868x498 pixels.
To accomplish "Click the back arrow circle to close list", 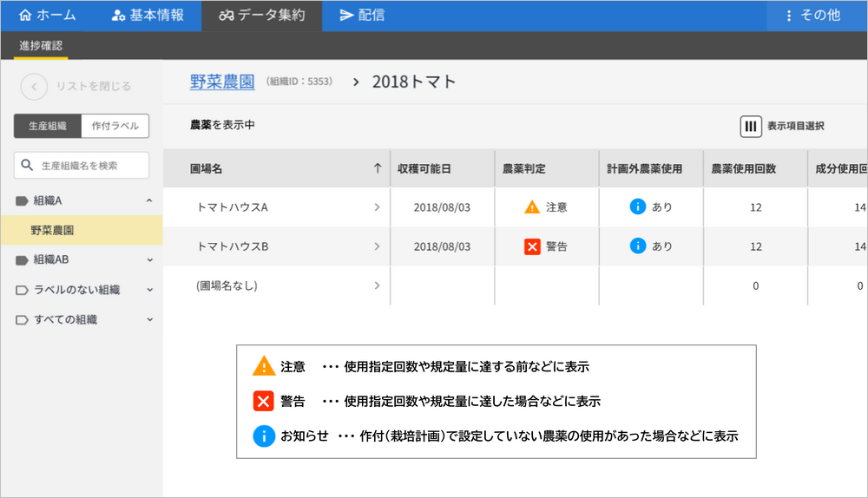I will click(34, 86).
